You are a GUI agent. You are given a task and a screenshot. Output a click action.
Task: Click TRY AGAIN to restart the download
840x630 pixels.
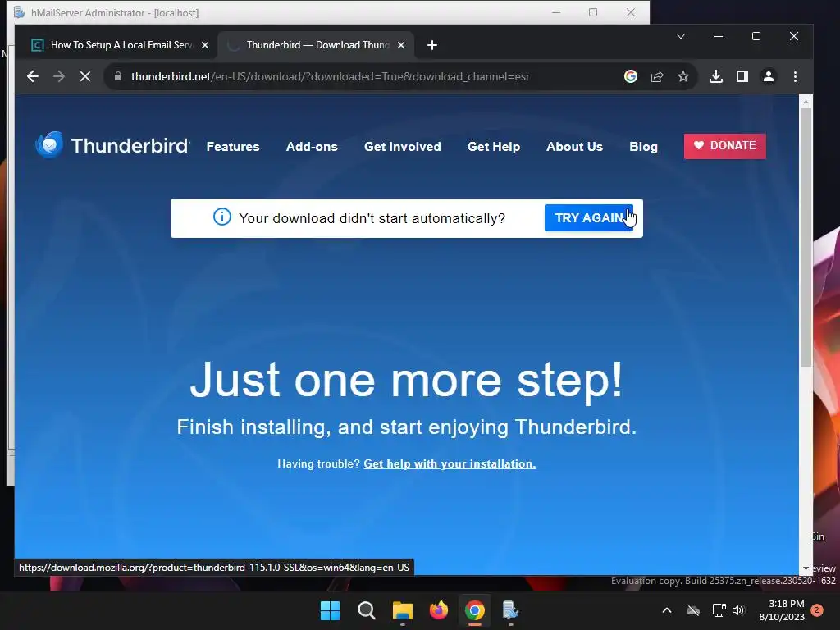pyautogui.click(x=589, y=218)
